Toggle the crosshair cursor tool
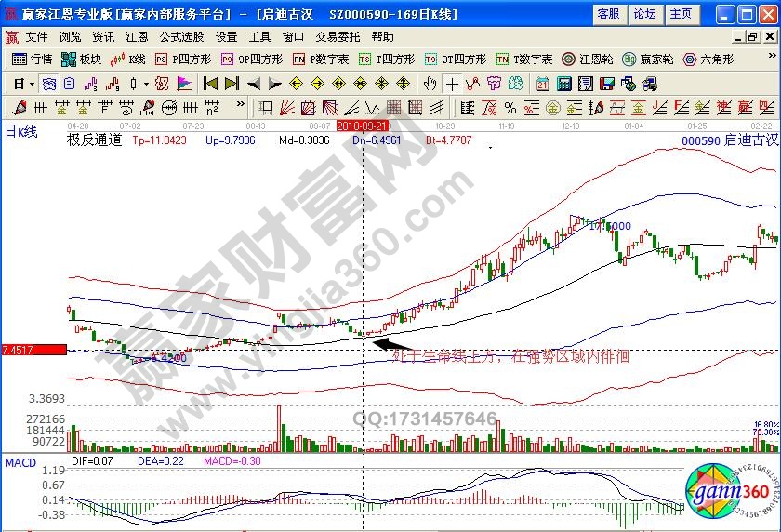Image resolution: width=781 pixels, height=532 pixels. (x=452, y=84)
